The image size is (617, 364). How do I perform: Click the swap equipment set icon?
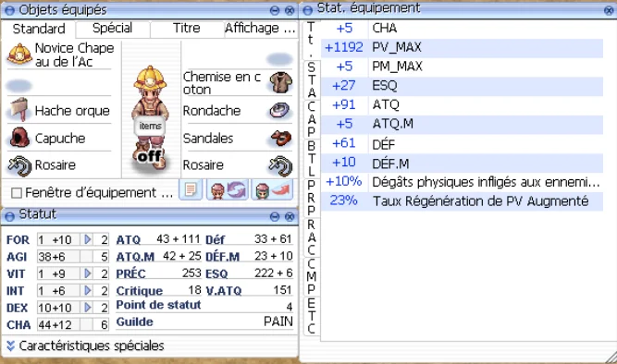(x=228, y=190)
